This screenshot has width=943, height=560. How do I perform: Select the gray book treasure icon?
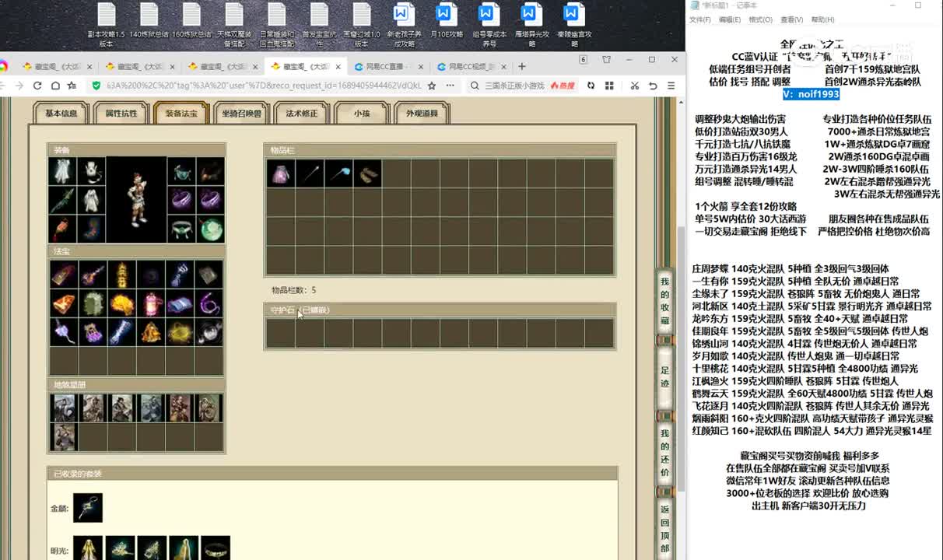[x=208, y=275]
